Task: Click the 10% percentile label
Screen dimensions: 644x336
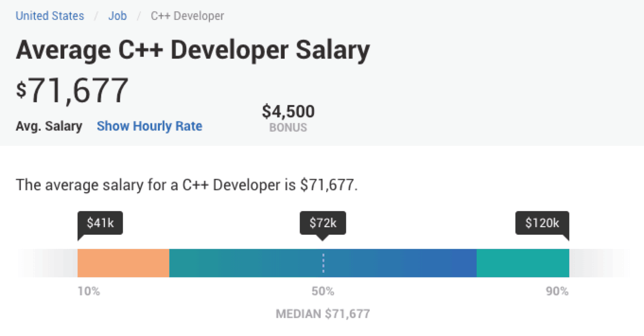Action: [89, 292]
